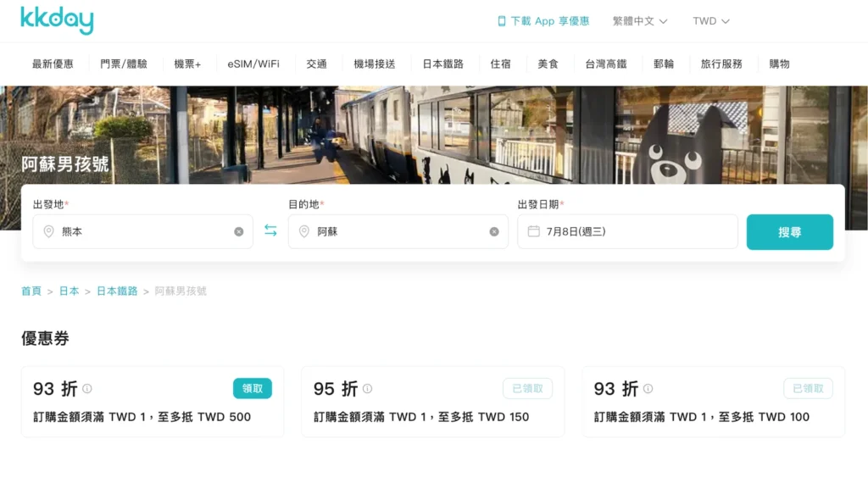The image size is (868, 488).
Task: Open the 台灣高鐵 menu
Action: pyautogui.click(x=606, y=64)
